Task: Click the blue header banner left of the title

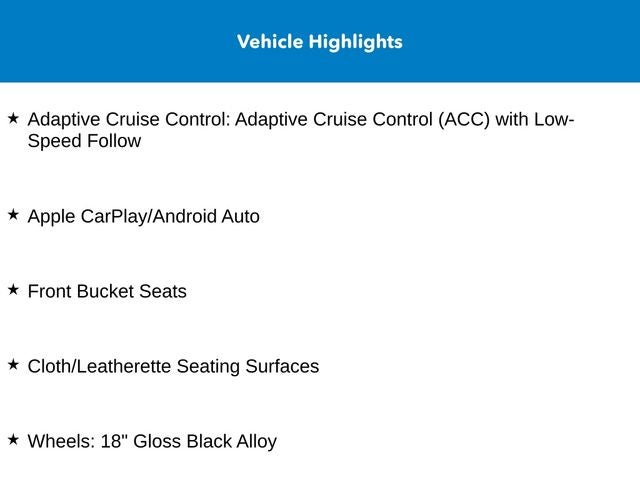Action: (x=110, y=42)
